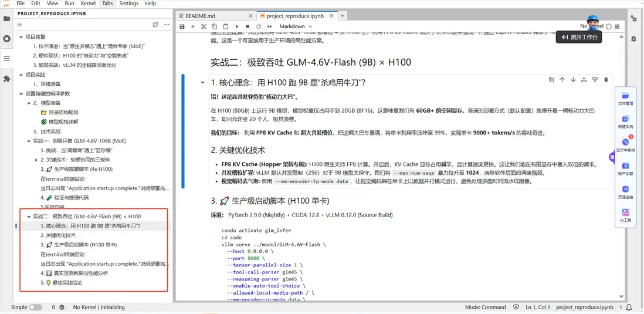Open 运行中实例 with notification badge
This screenshot has width=644, height=314.
pyautogui.click(x=625, y=144)
